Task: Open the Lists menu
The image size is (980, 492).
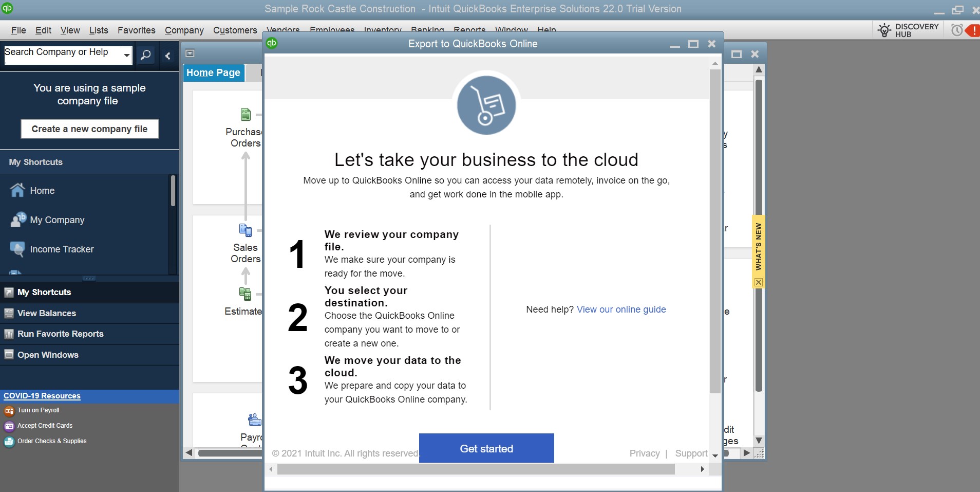Action: 99,30
